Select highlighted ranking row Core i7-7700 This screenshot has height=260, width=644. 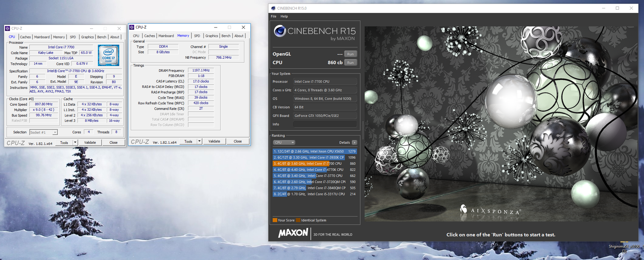click(x=315, y=164)
